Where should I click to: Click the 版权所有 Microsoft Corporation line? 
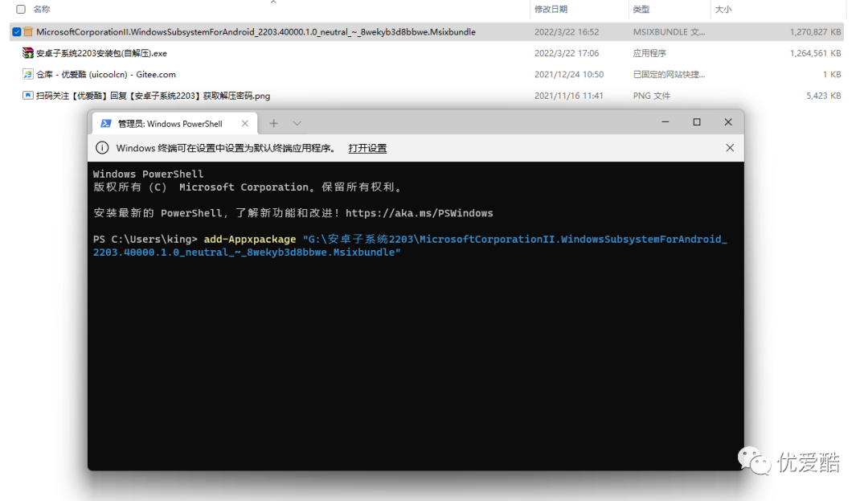click(248, 187)
